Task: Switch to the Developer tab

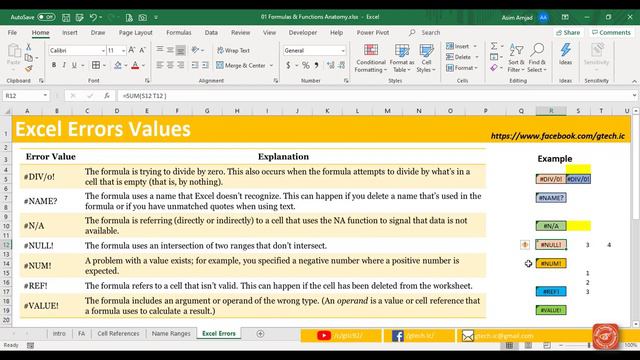Action: pos(302,33)
